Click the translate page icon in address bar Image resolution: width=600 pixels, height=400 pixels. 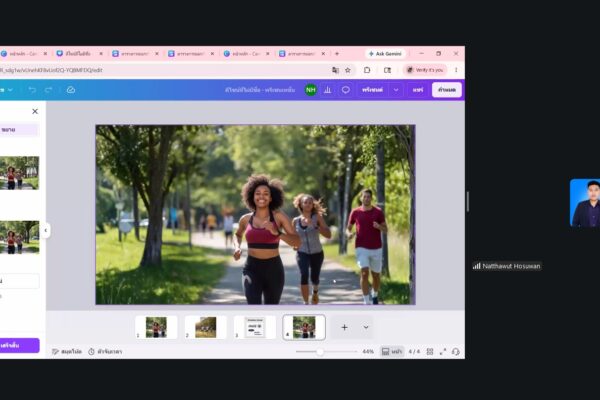[x=335, y=70]
